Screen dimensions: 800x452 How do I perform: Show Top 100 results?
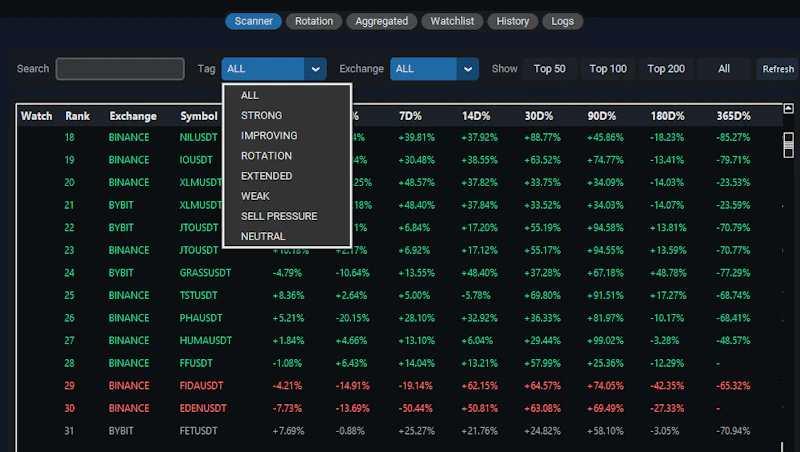point(608,69)
